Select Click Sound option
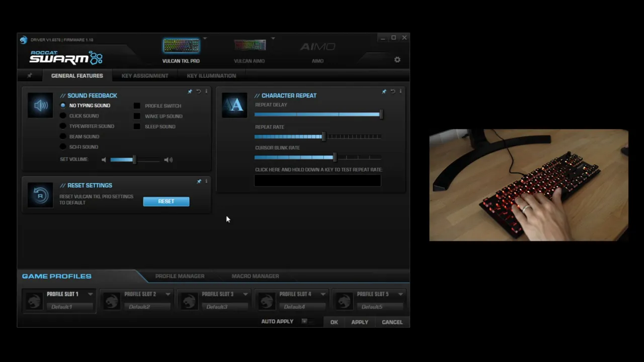This screenshot has height=362, width=644. 63,116
